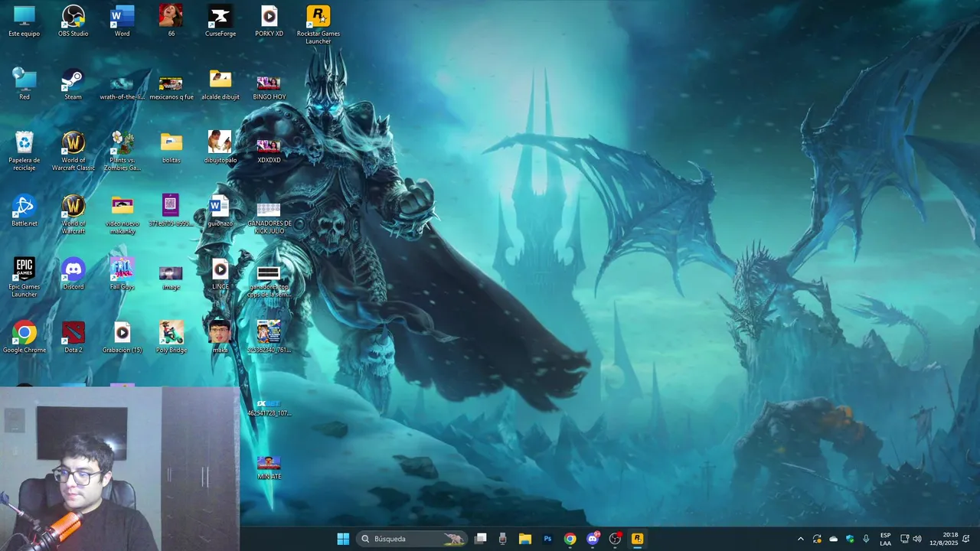Click the microphone tray icon
The height and width of the screenshot is (551, 980).
866,539
